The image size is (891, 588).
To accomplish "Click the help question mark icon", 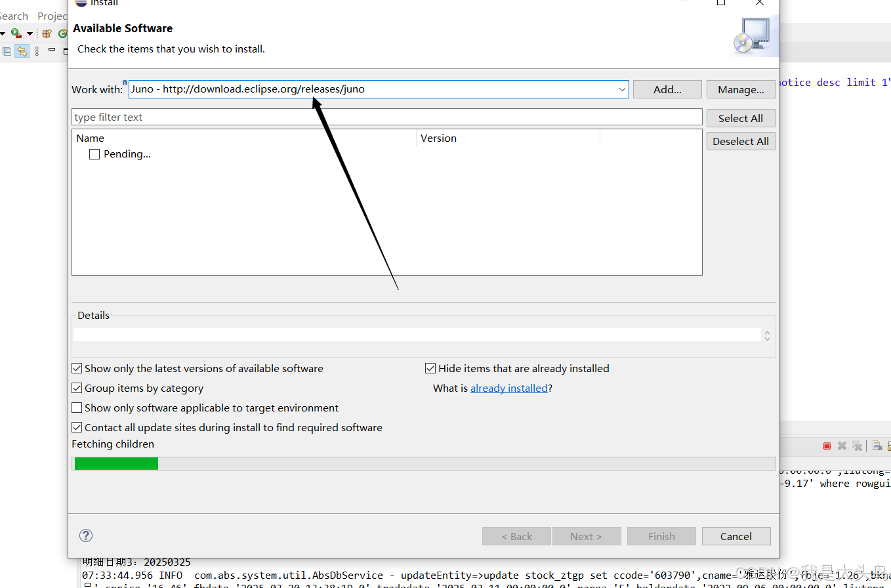I will pos(86,535).
